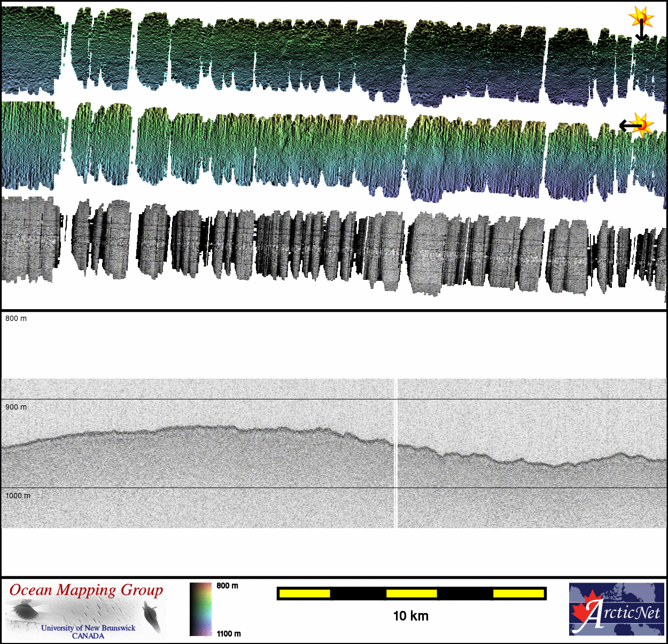
Task: Open the 'Ocean Mapping Group' red title
Action: 86,590
